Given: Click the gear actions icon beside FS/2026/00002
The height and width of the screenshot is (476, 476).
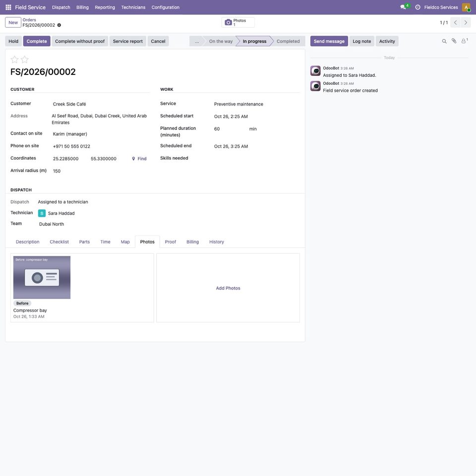Looking at the screenshot, I should [59, 25].
